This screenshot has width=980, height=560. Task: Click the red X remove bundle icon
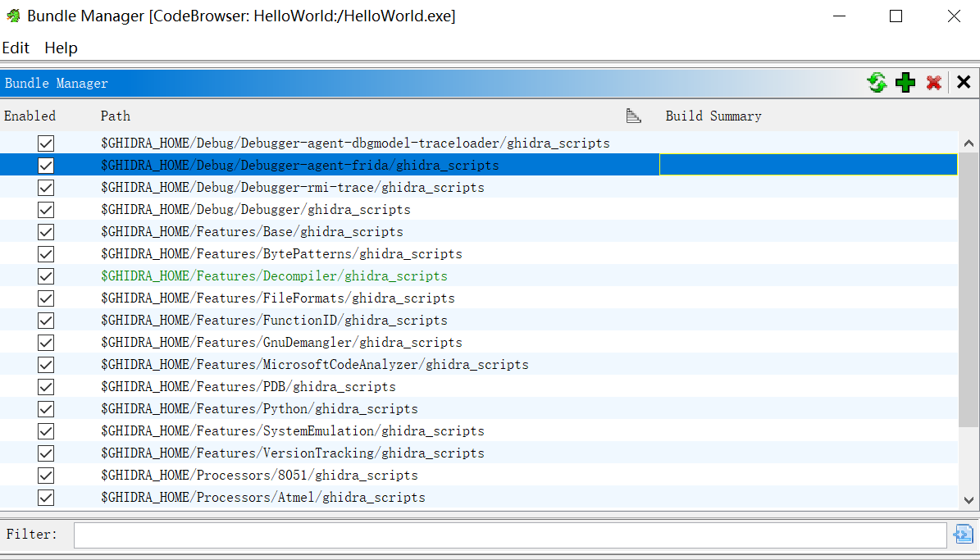tap(934, 83)
